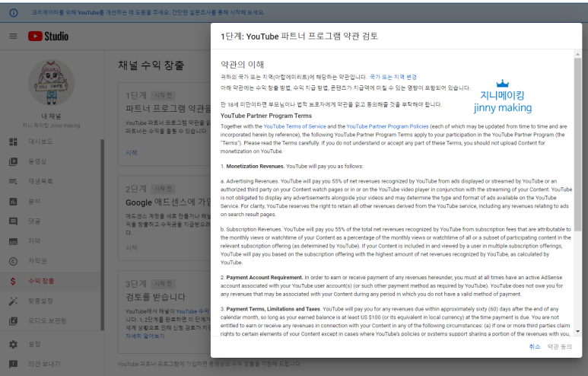Click YouTube 수익 link in step 3 card
Image resolution: width=588 pixels, height=376 pixels.
(x=192, y=311)
